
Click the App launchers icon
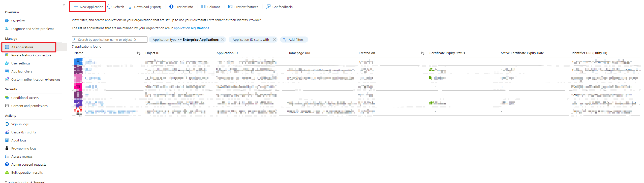(x=7, y=71)
